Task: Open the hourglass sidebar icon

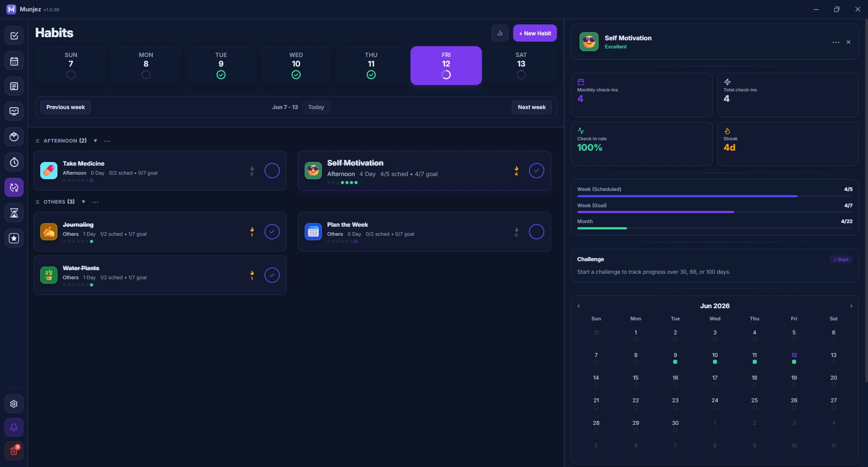Action: pos(14,213)
